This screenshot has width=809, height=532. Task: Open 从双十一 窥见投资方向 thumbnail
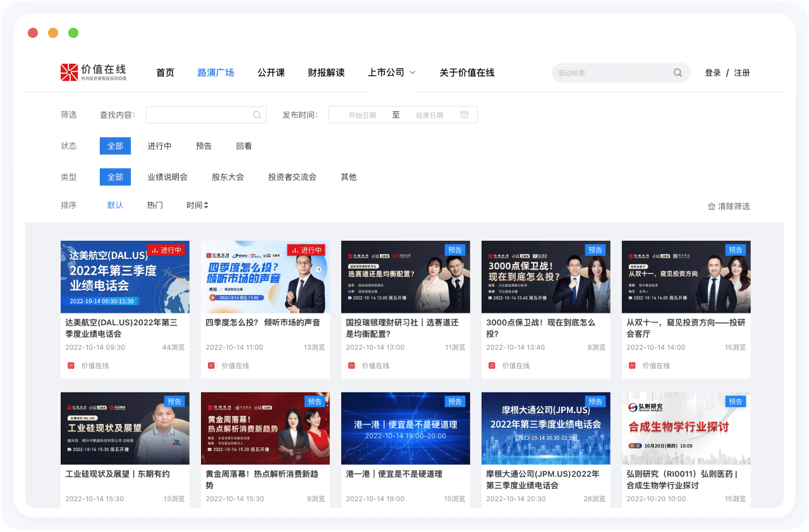(x=686, y=277)
